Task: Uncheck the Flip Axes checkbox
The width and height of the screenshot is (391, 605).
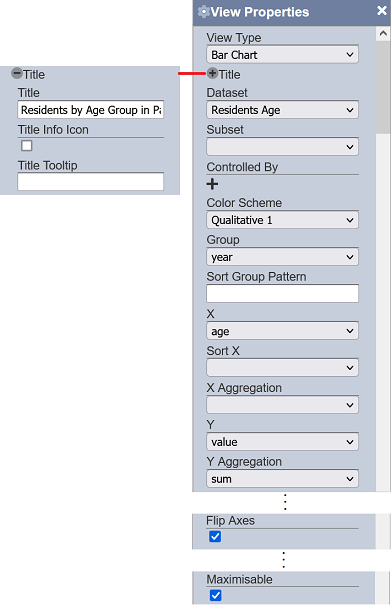Action: point(215,536)
